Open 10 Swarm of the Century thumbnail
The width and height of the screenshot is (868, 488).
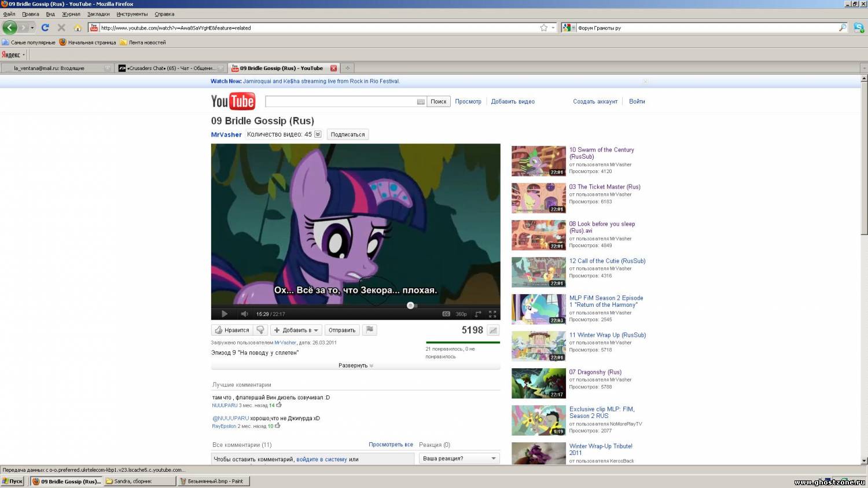coord(538,161)
